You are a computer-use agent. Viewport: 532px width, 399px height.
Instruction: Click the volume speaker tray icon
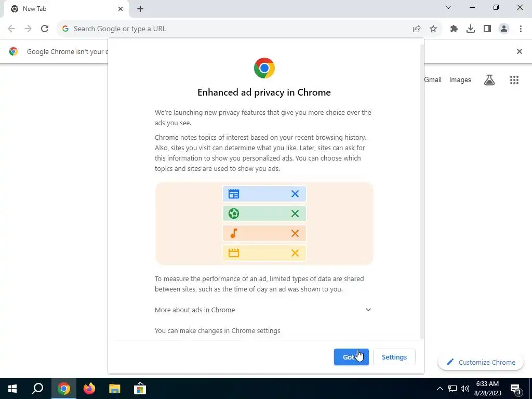point(465,389)
